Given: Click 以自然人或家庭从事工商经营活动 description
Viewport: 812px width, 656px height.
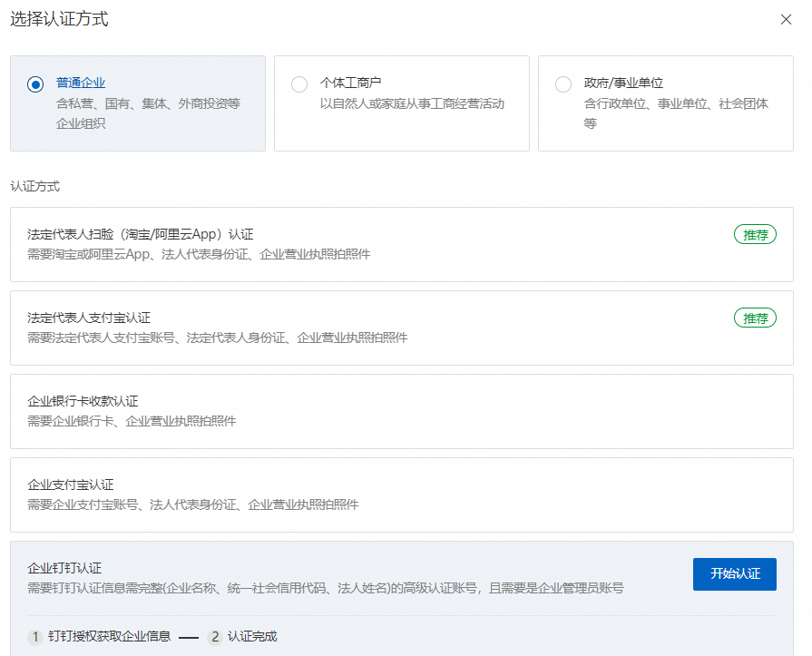Looking at the screenshot, I should (412, 103).
